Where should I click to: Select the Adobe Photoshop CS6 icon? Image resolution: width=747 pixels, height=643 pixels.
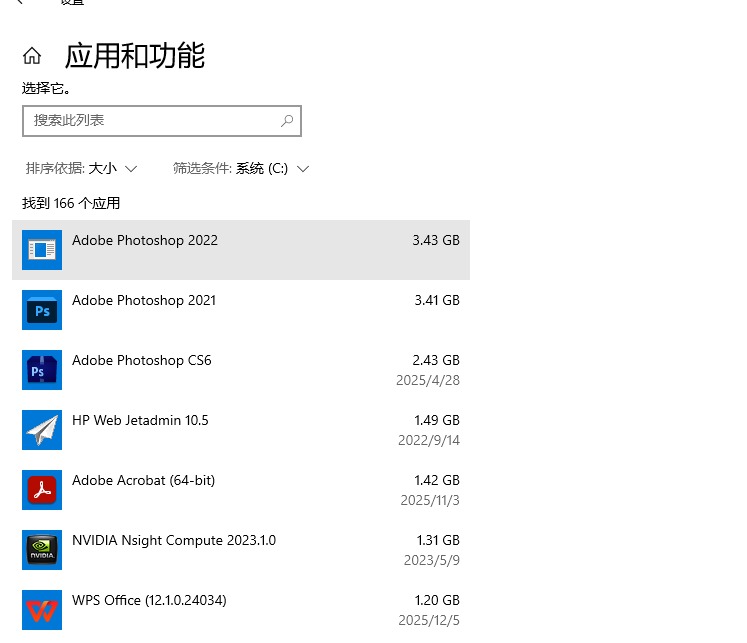(42, 370)
